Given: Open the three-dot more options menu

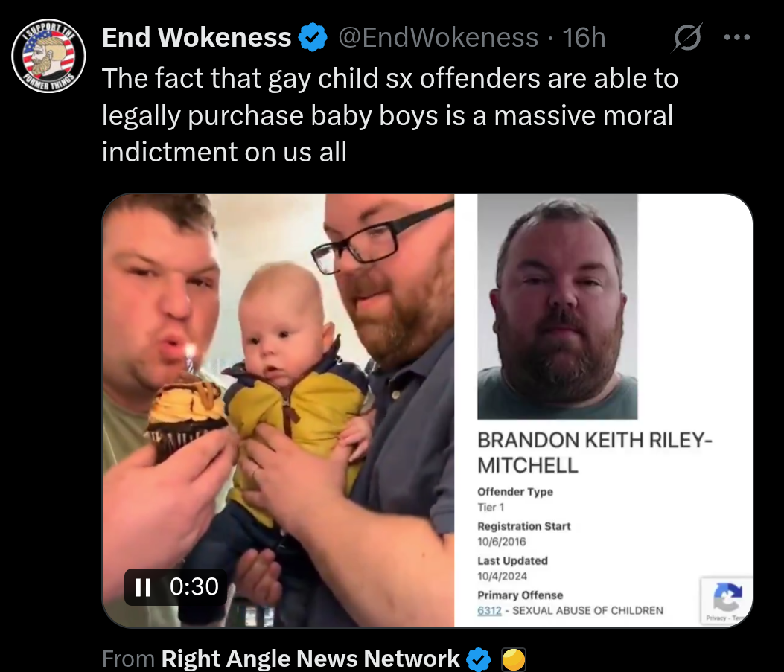Looking at the screenshot, I should click(737, 37).
